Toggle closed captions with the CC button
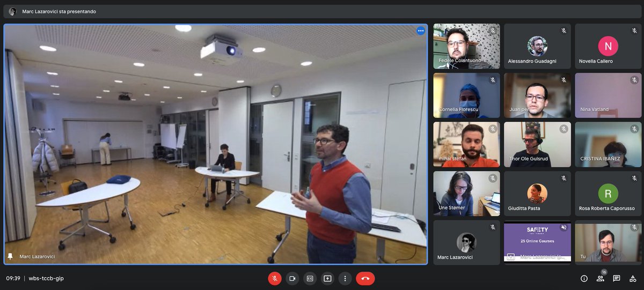This screenshot has height=290, width=644. (310, 278)
